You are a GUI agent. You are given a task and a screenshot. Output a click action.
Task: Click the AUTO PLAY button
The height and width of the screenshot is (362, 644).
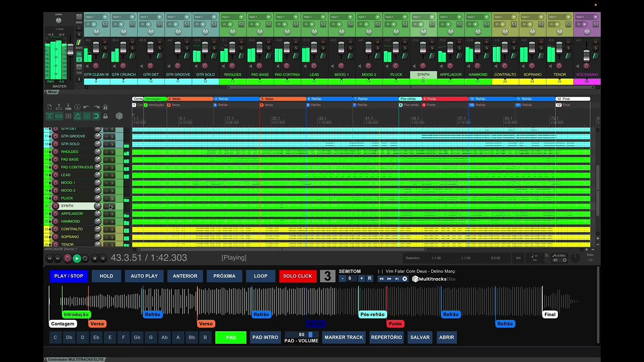point(144,276)
